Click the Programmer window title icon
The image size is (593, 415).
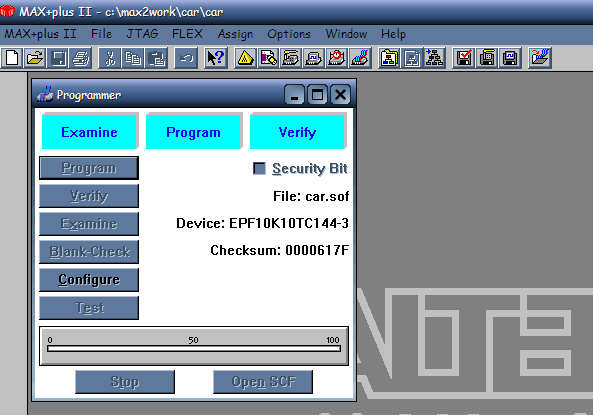click(45, 94)
